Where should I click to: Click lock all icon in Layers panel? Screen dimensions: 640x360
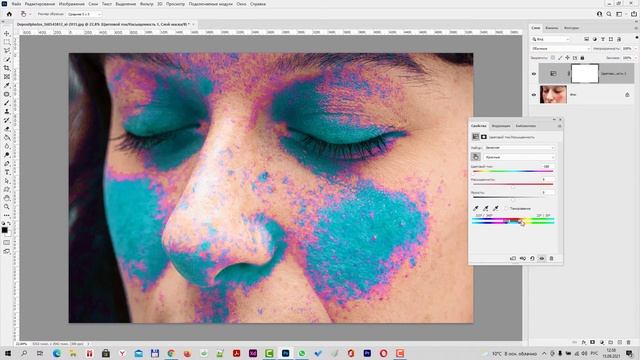[582, 58]
